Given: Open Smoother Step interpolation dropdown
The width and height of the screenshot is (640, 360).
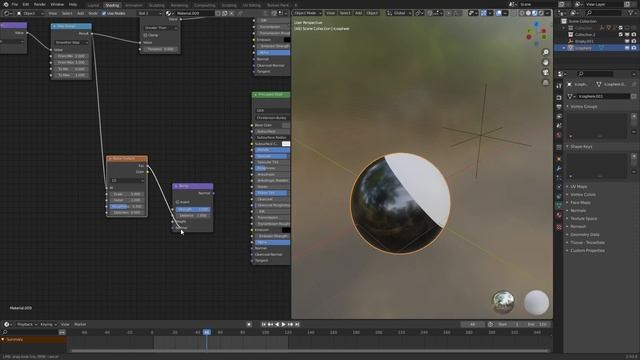Looking at the screenshot, I should [x=72, y=42].
